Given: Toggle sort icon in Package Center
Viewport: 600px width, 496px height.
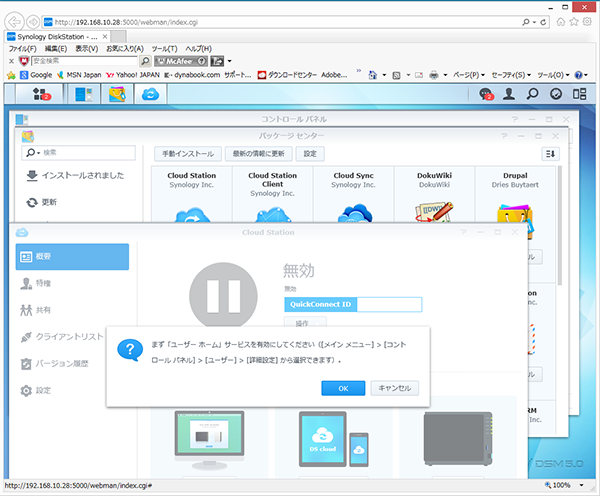Looking at the screenshot, I should point(550,154).
